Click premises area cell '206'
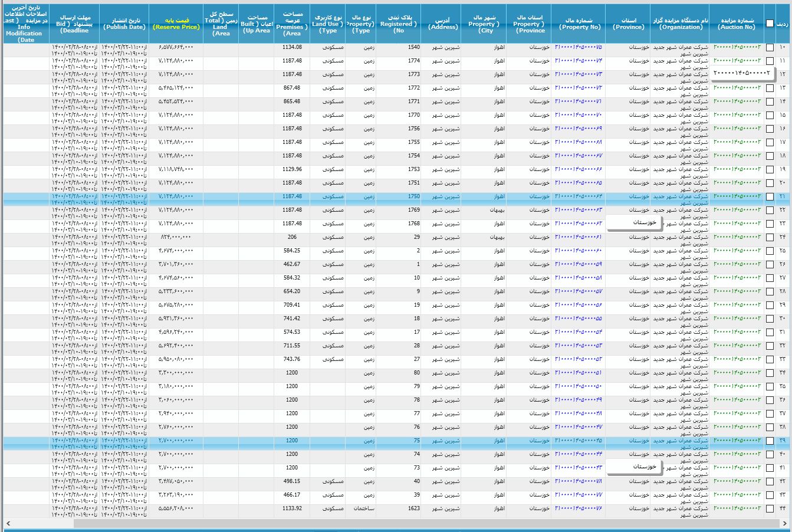 pyautogui.click(x=292, y=237)
